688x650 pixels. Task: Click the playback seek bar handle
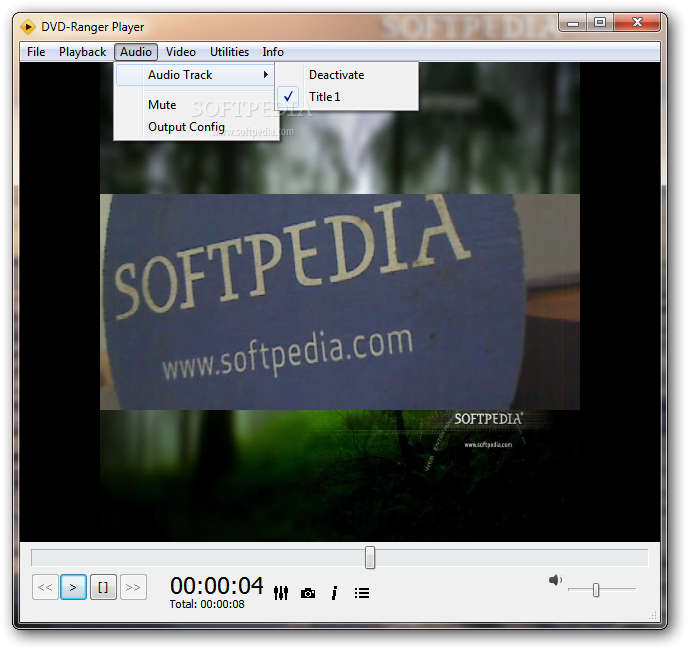(x=370, y=557)
